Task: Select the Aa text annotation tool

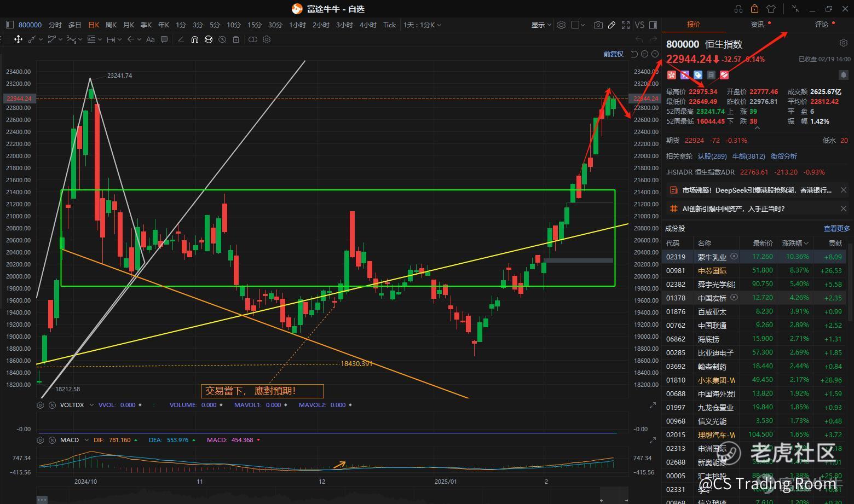Action: click(150, 39)
